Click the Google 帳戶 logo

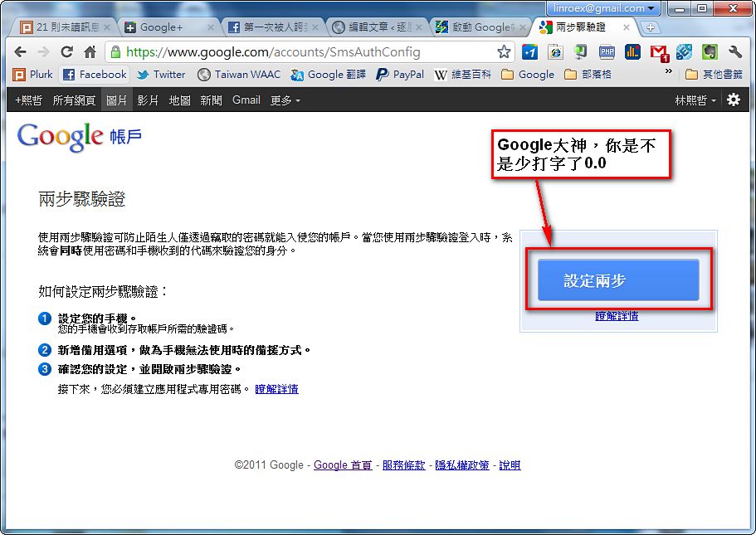click(79, 137)
